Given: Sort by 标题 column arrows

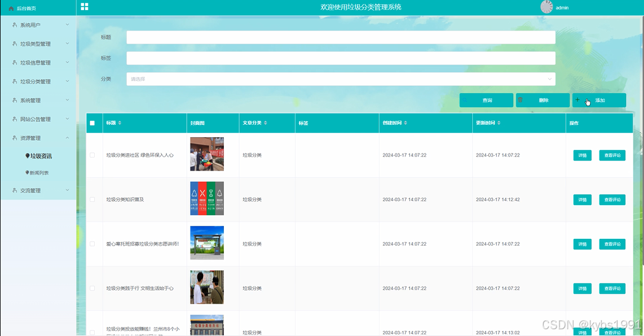Looking at the screenshot, I should (x=120, y=123).
